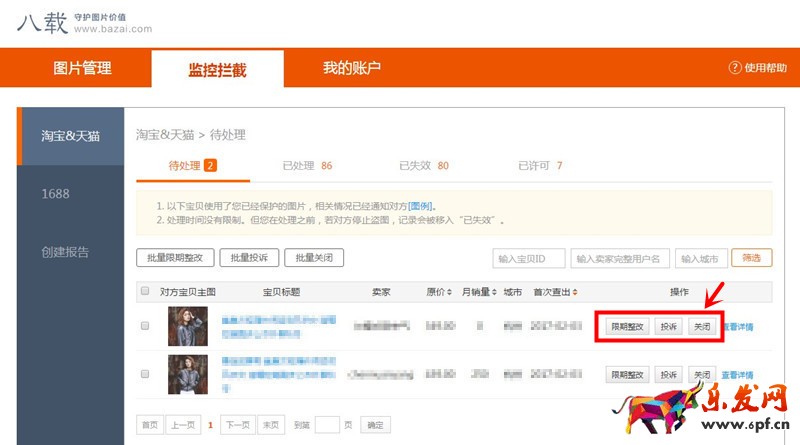Viewport: 800px width, 445px height.
Task: Show the 待处理 2 tab
Action: pyautogui.click(x=193, y=165)
